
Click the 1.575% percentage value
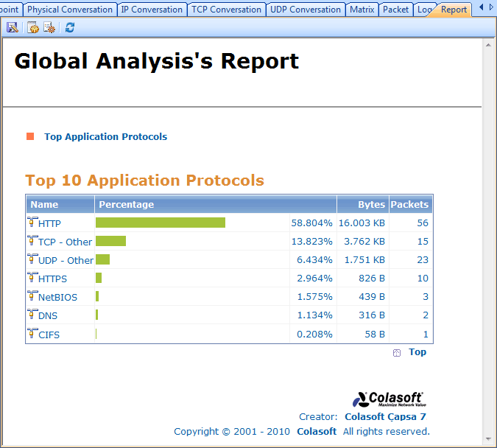pyautogui.click(x=314, y=296)
